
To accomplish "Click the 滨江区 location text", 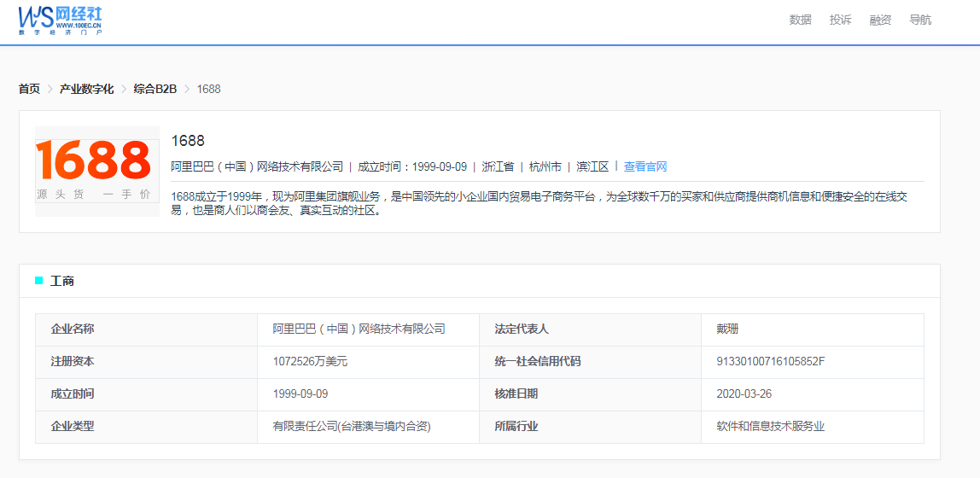I will 592,166.
